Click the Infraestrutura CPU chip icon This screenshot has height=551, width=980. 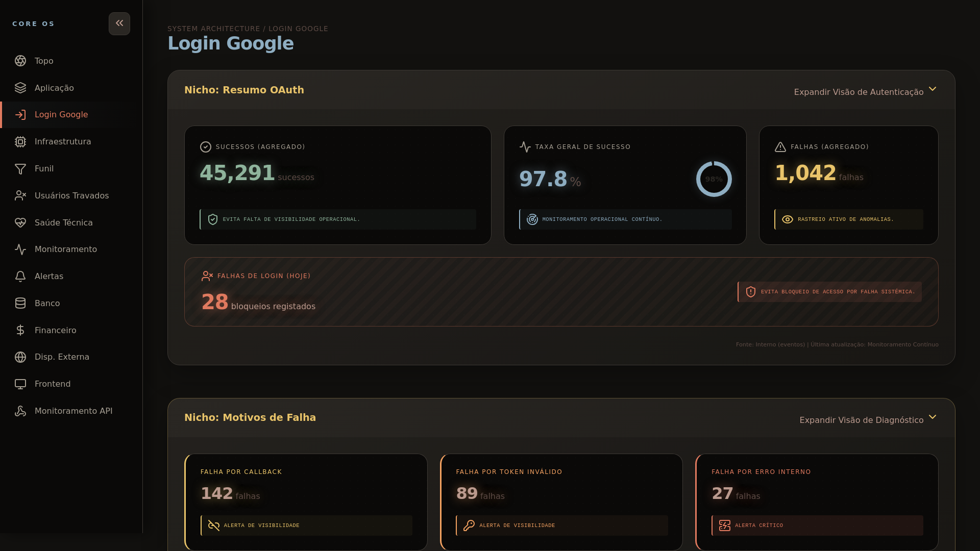point(20,142)
